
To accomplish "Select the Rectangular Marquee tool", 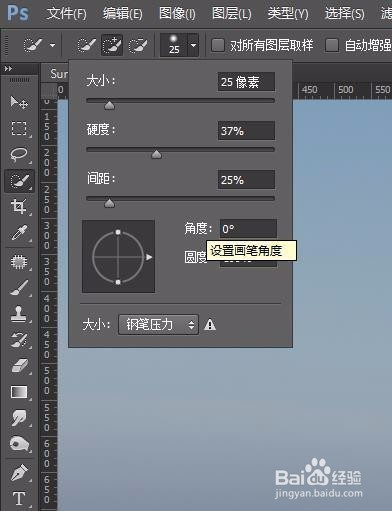I will [19, 128].
